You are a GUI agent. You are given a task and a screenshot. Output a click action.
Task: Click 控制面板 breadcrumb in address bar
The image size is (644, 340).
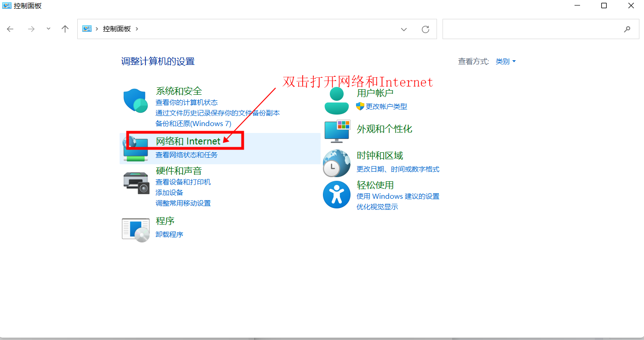[117, 29]
